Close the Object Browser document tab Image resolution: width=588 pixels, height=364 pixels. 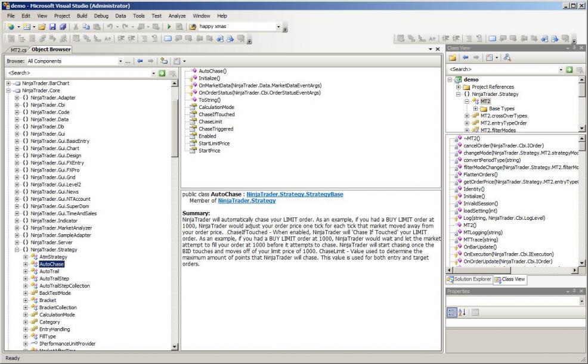pos(437,49)
